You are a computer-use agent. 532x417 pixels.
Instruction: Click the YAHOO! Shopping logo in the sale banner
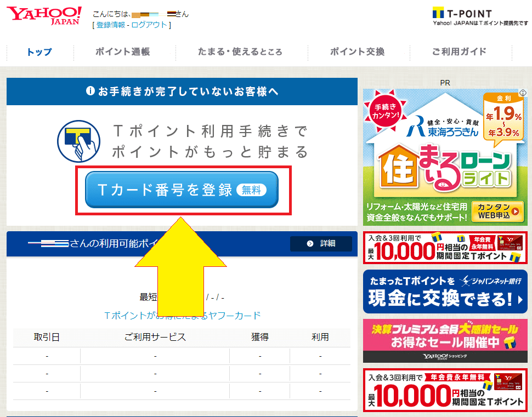coord(444,357)
